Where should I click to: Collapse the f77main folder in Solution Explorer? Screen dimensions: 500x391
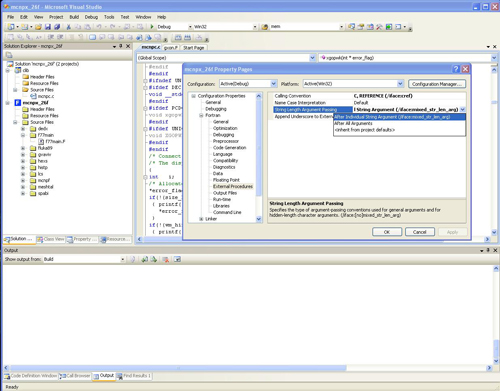[23, 135]
